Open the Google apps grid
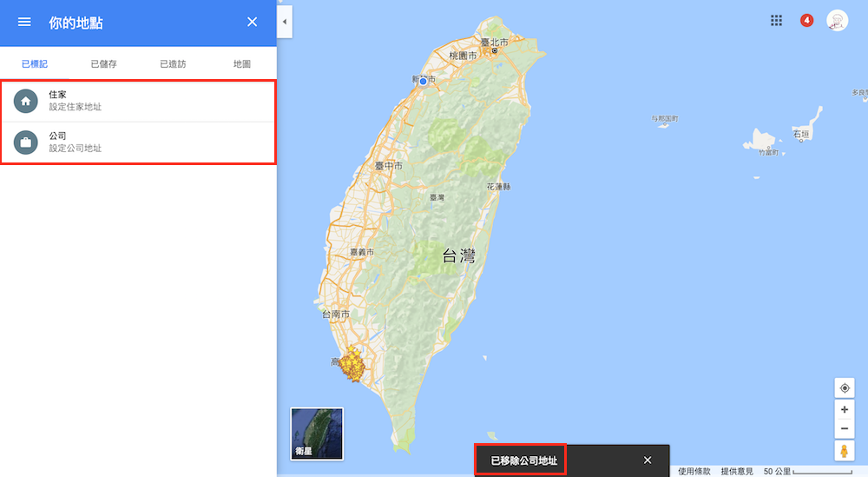This screenshot has width=868, height=477. [x=776, y=21]
